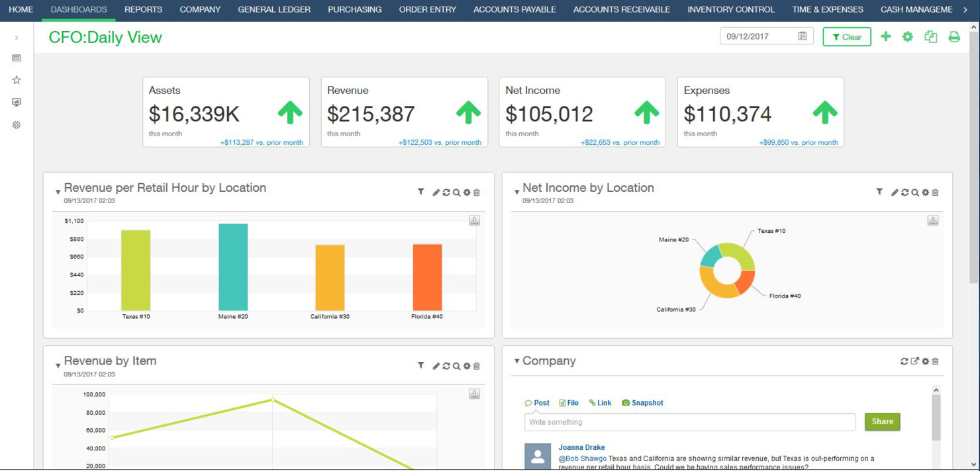Open settings gear for Revenue per Retail Hour
This screenshot has width=980, height=471.
[x=467, y=192]
